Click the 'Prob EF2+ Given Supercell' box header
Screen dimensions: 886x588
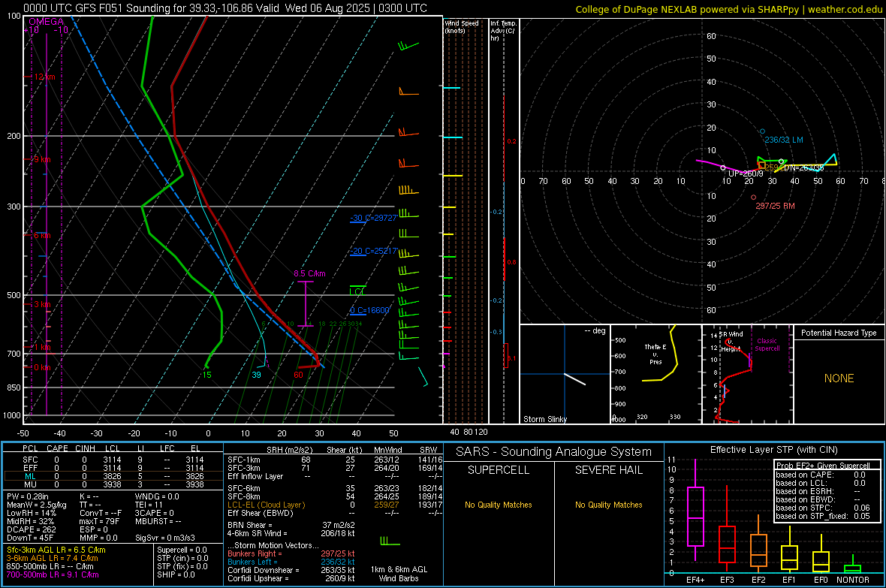tap(823, 466)
